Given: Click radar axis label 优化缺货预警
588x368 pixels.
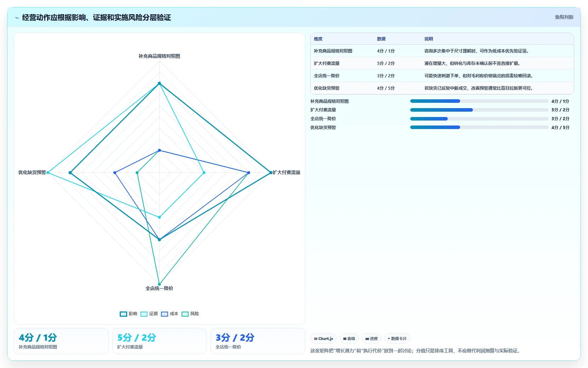Looking at the screenshot, I should (32, 172).
